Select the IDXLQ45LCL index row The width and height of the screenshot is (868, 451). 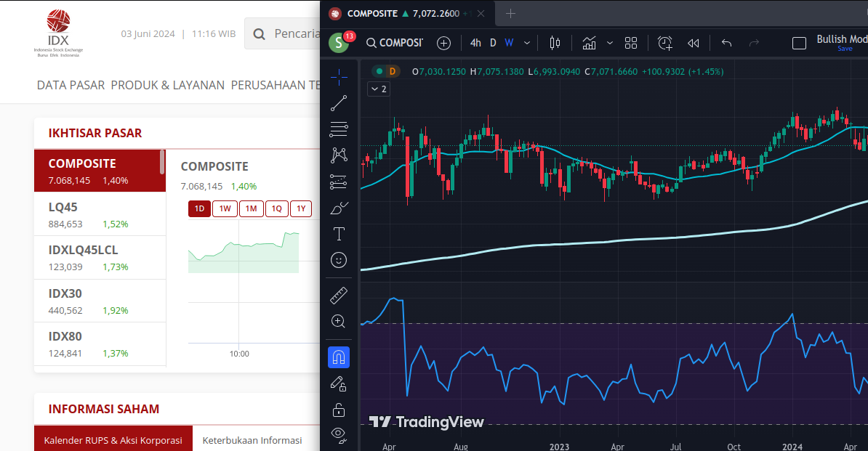(100, 258)
